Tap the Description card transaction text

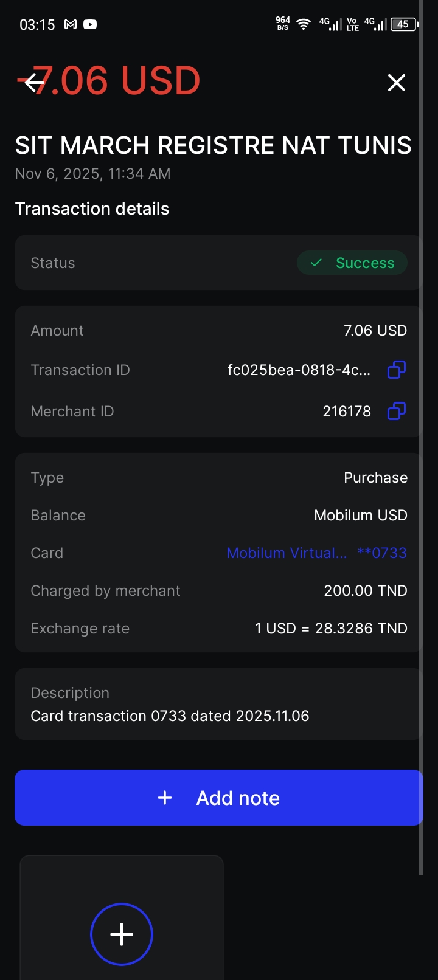click(x=170, y=716)
